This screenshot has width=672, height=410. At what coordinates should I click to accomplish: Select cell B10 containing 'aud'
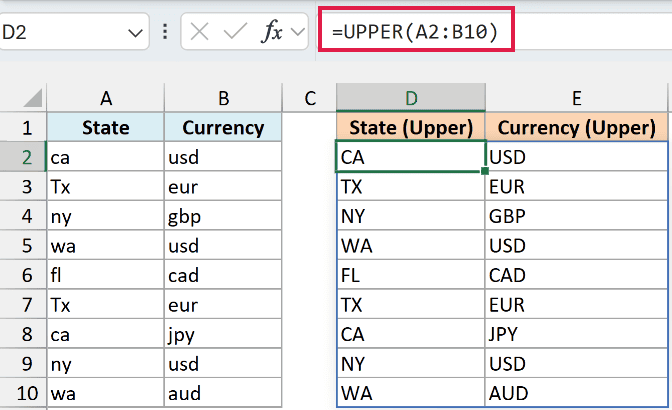pos(223,393)
